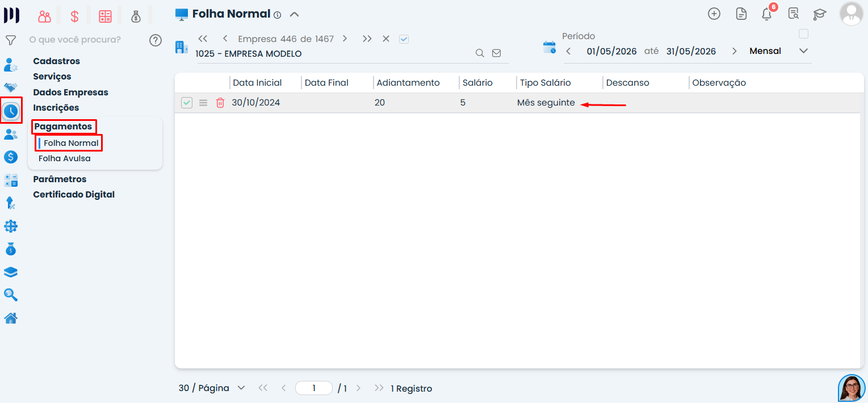Open the Certificado Digital menu
This screenshot has height=403, width=868.
74,194
